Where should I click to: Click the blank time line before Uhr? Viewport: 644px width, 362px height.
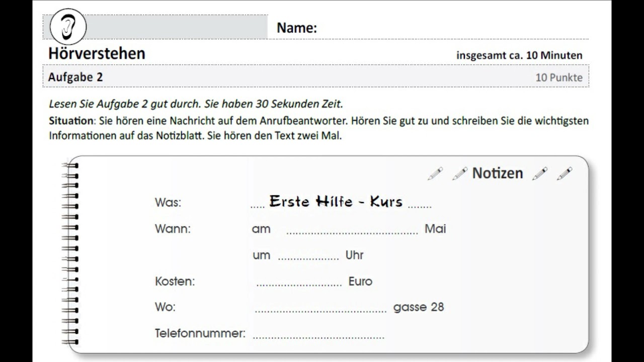click(308, 259)
